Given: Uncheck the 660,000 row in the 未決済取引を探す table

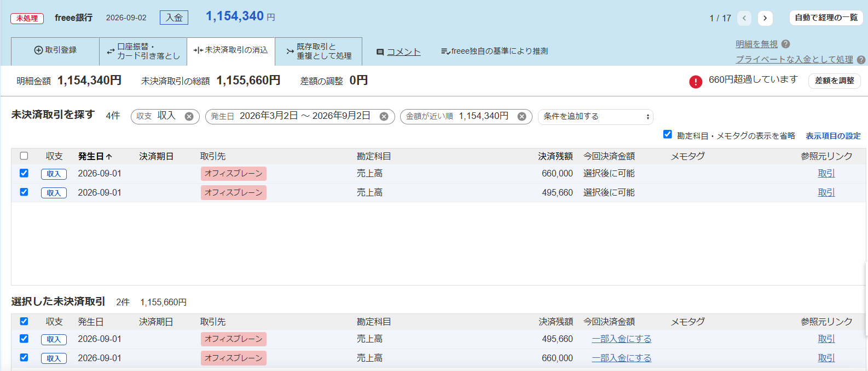Looking at the screenshot, I should (x=24, y=173).
